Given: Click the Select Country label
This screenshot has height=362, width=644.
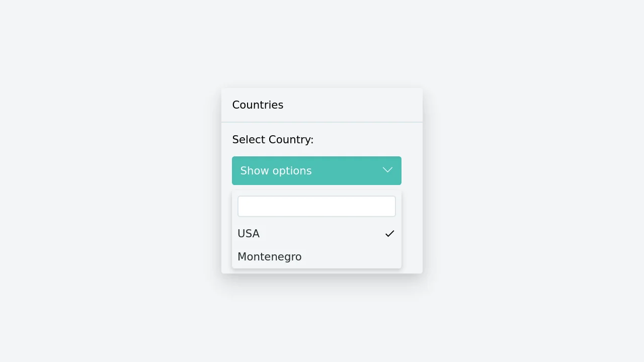Looking at the screenshot, I should coord(273,139).
